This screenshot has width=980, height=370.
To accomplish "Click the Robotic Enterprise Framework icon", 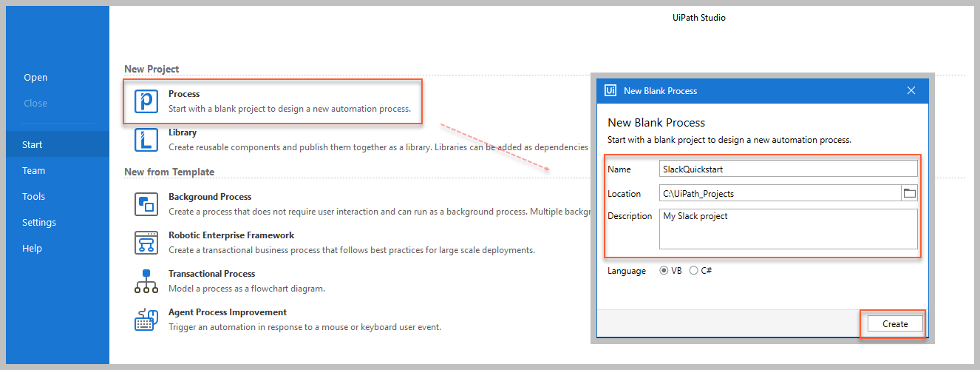I will (x=146, y=242).
